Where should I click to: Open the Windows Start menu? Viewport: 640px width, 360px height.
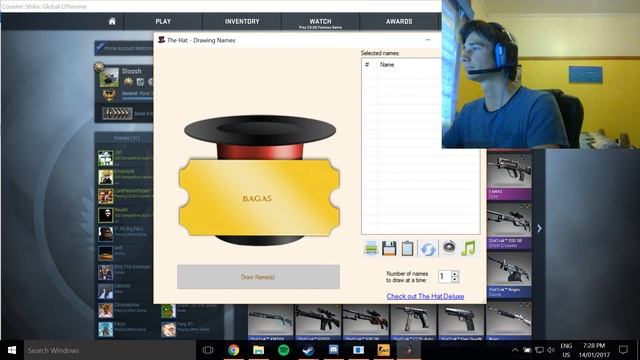[x=12, y=350]
